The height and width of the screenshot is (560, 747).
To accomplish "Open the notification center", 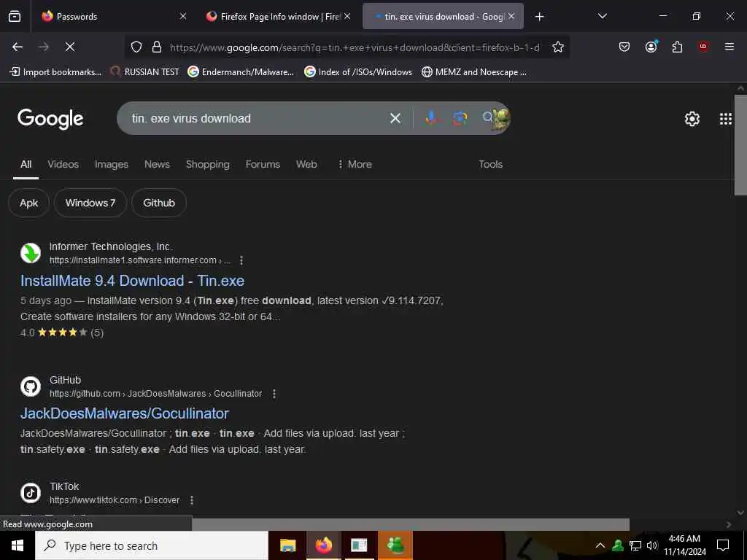I will pos(723,545).
